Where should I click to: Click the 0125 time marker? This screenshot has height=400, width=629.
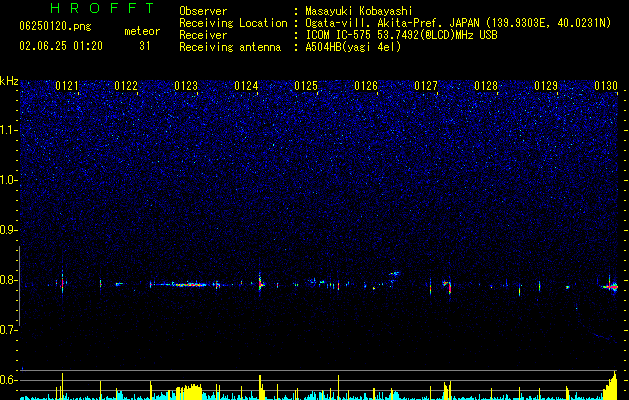click(306, 86)
